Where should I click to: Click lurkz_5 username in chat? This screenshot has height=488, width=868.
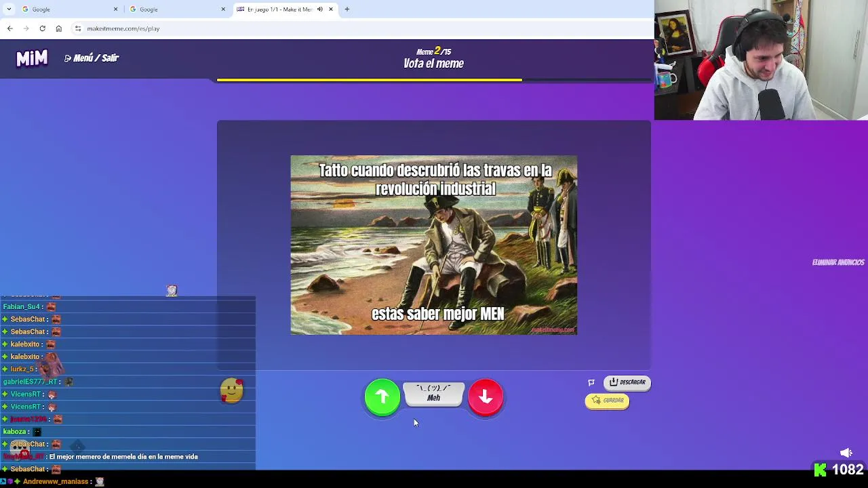22,369
